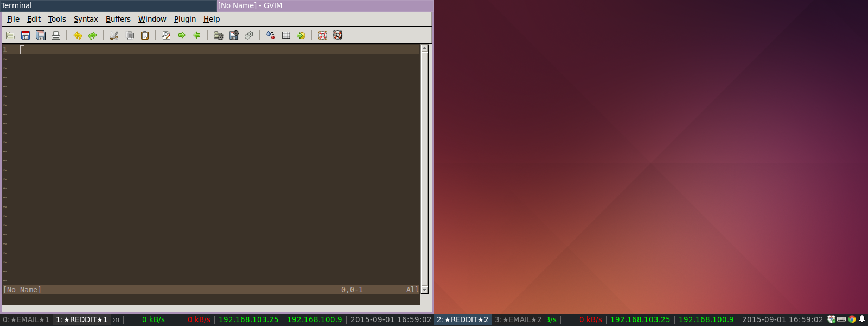Open the Edit menu
The image size is (868, 326).
[34, 19]
